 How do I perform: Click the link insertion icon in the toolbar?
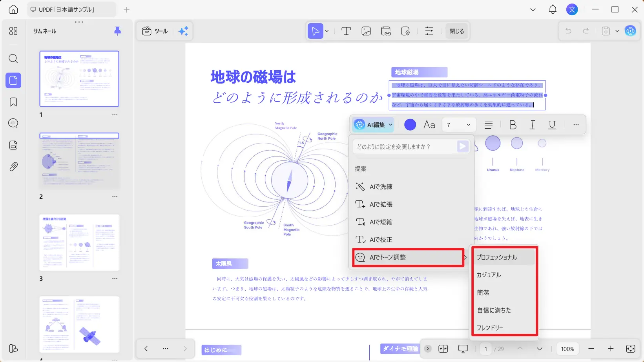tap(386, 31)
